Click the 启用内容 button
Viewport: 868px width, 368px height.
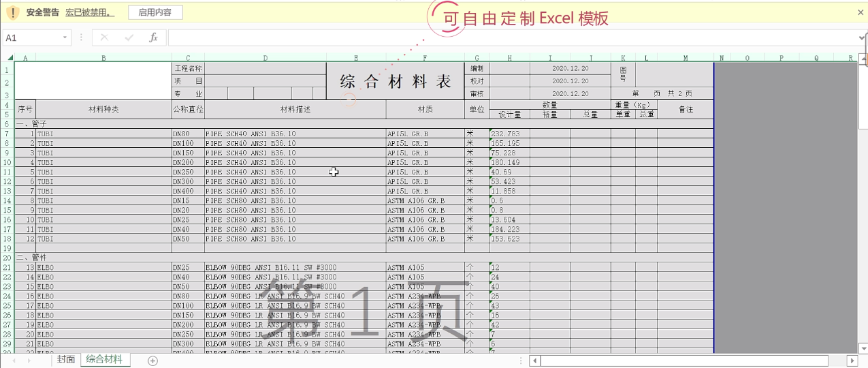(x=155, y=12)
